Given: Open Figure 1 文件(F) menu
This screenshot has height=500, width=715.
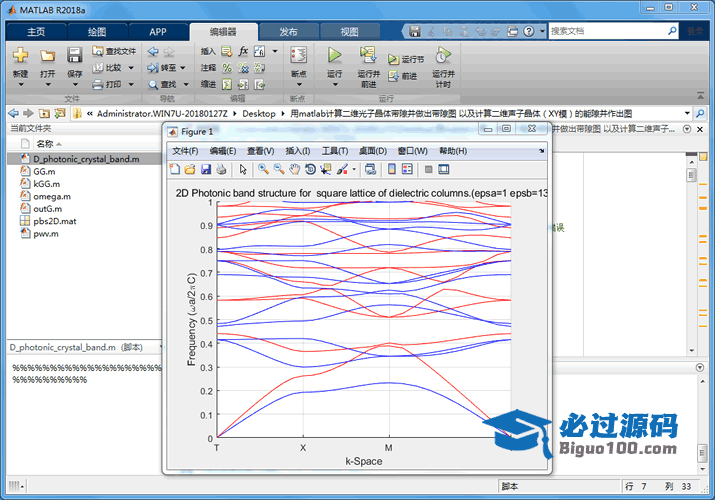Looking at the screenshot, I should pyautogui.click(x=185, y=151).
